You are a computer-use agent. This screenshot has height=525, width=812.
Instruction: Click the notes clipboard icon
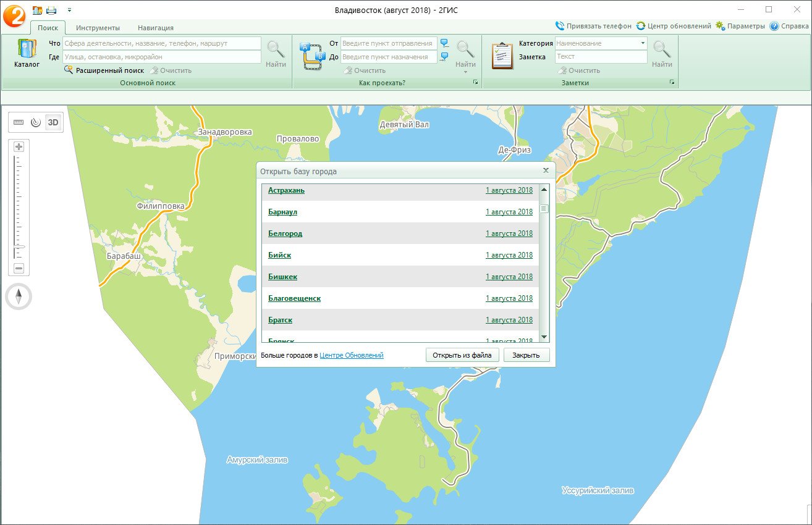click(x=502, y=55)
